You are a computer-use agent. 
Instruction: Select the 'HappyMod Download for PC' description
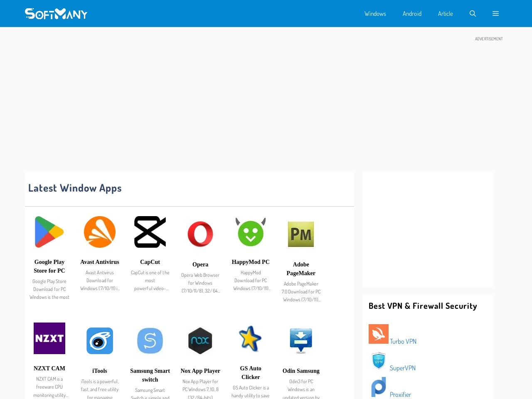(251, 281)
